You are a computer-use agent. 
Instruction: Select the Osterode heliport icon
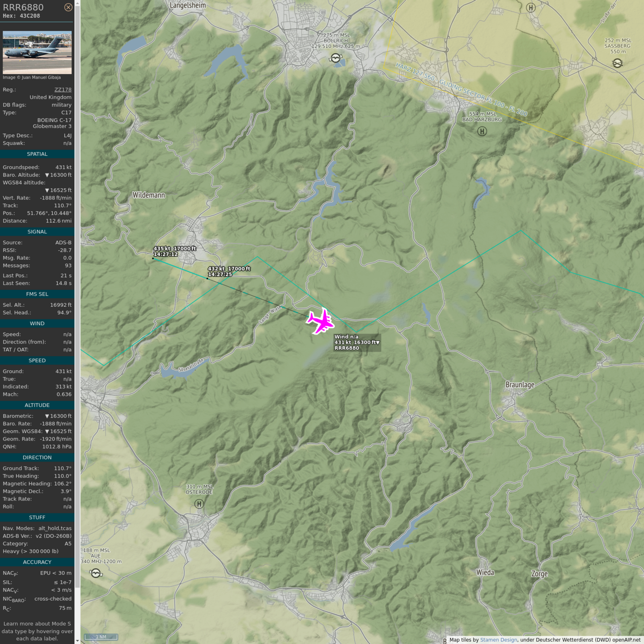(x=199, y=504)
